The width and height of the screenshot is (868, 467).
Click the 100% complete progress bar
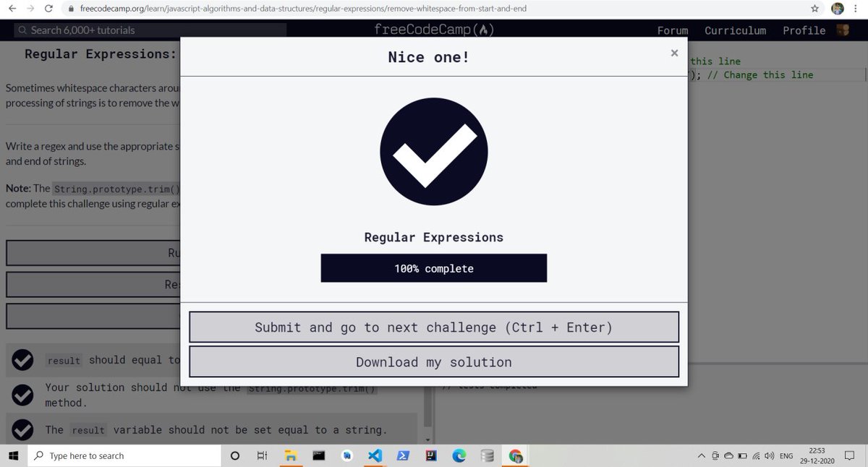click(x=433, y=267)
